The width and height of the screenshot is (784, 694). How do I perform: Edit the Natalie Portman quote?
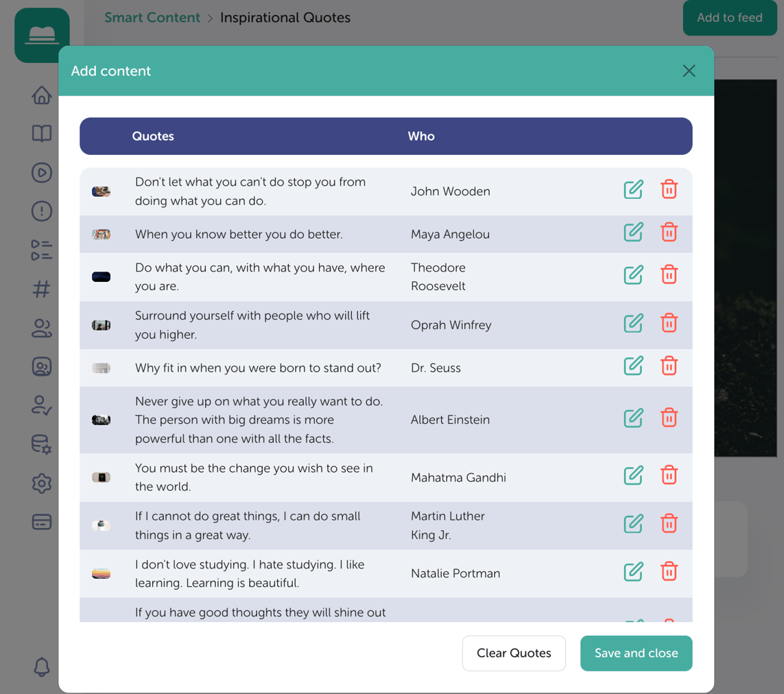pyautogui.click(x=633, y=572)
